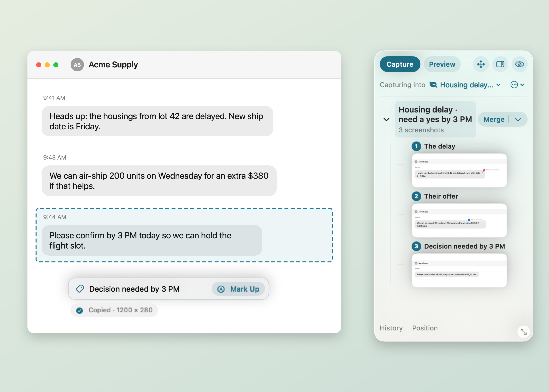This screenshot has width=549, height=392.
Task: Click the tag icon in caption bar
Action: click(x=80, y=289)
